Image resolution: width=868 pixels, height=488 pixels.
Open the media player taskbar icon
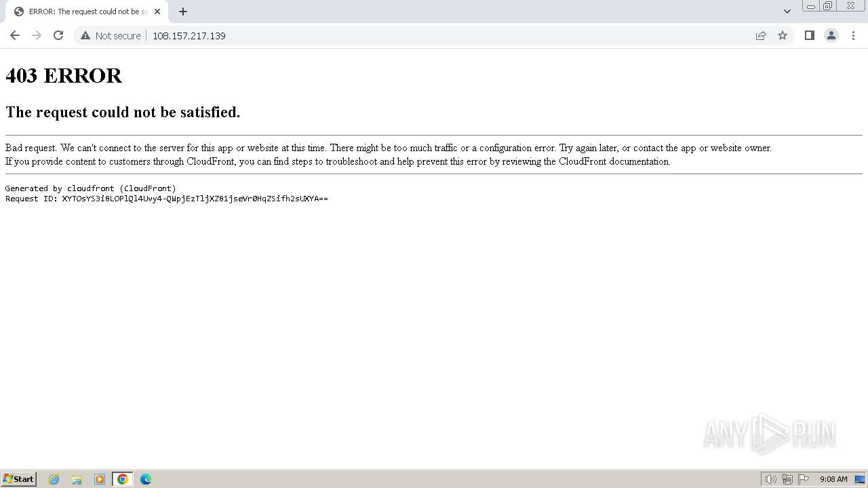[x=100, y=479]
